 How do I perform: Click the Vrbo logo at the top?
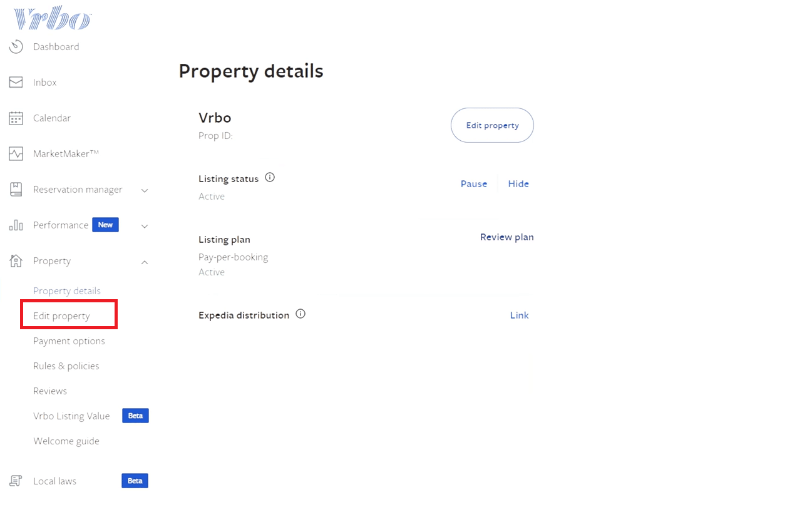[53, 18]
